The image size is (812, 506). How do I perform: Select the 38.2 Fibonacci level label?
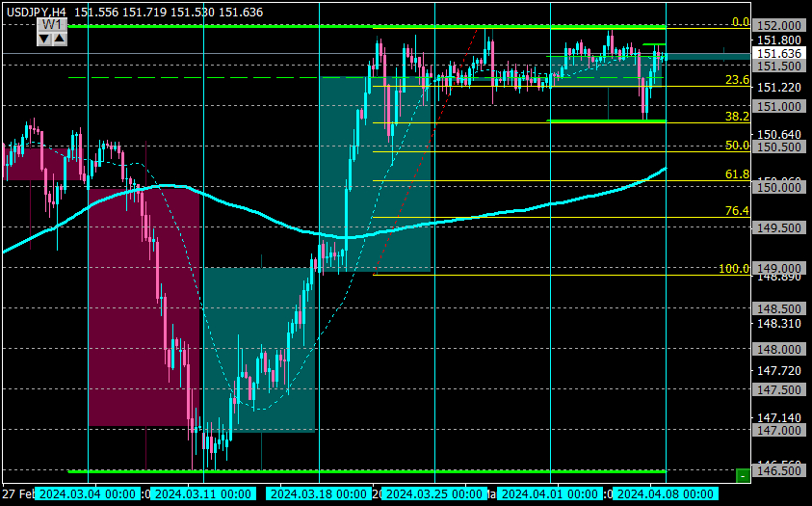coord(737,116)
